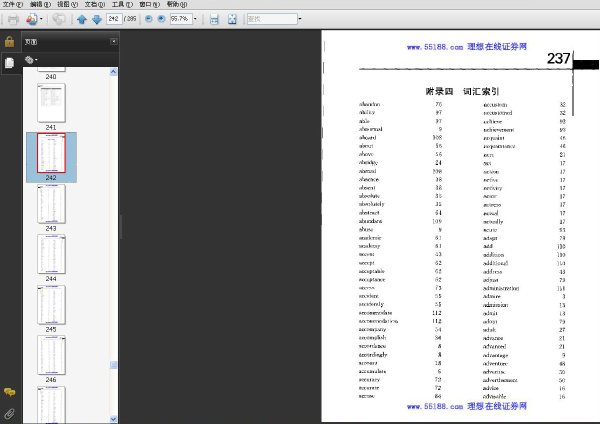Click the index word 'acceptable'
The height and width of the screenshot is (424, 600).
click(372, 271)
